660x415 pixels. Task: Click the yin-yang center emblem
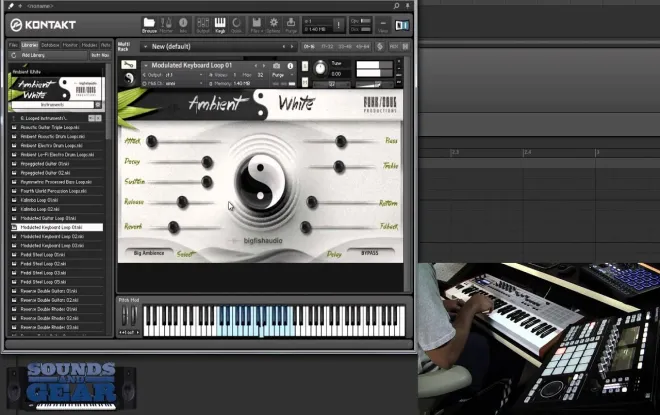(x=261, y=182)
